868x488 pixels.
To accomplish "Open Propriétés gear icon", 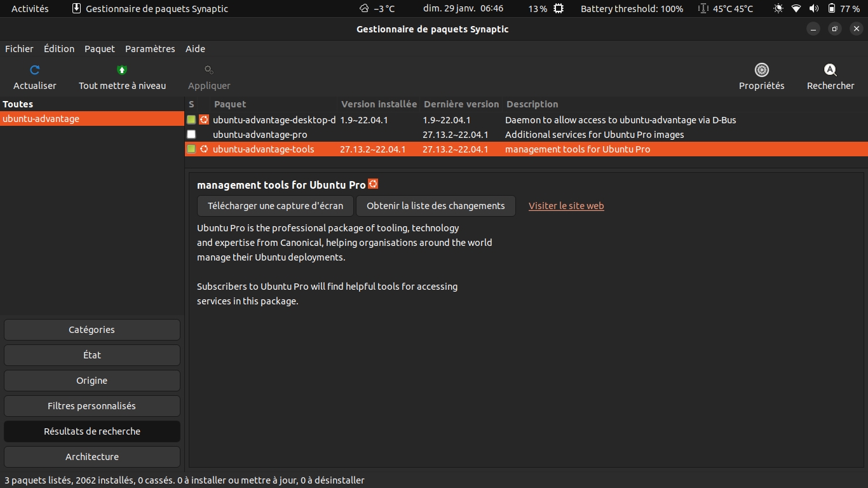I will click(761, 70).
